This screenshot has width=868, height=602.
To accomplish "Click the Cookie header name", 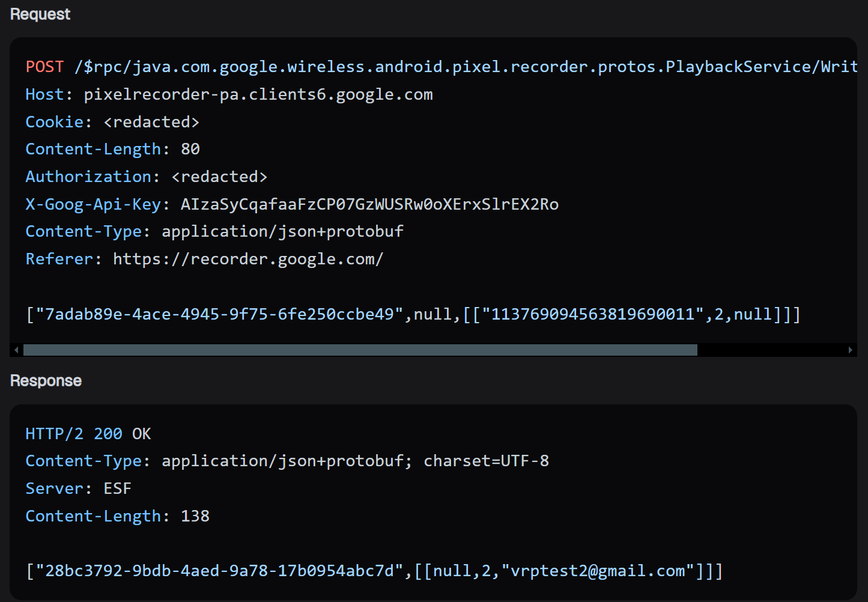I will pyautogui.click(x=54, y=122).
